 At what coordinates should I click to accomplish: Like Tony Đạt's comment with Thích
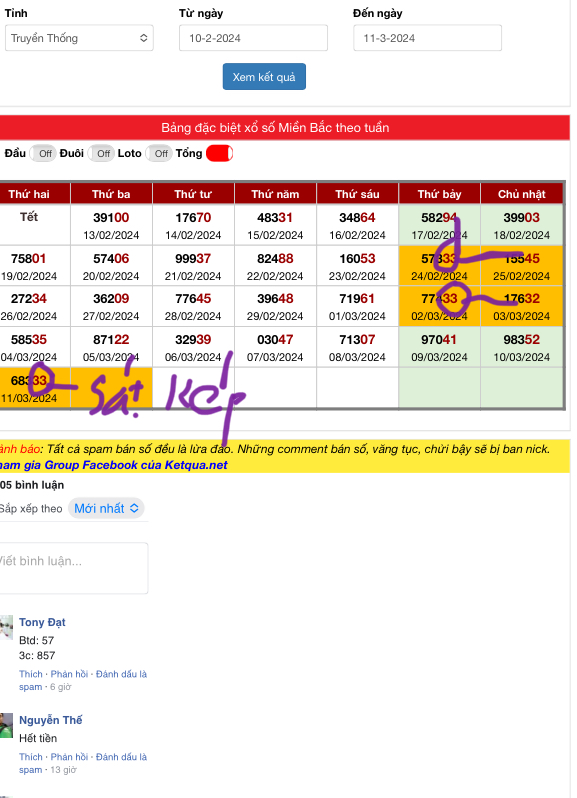click(31, 674)
